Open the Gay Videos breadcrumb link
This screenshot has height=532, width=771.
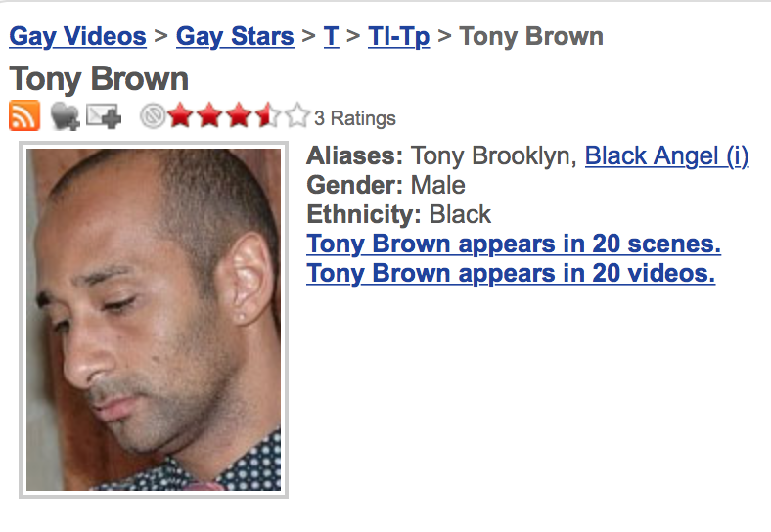click(x=77, y=37)
